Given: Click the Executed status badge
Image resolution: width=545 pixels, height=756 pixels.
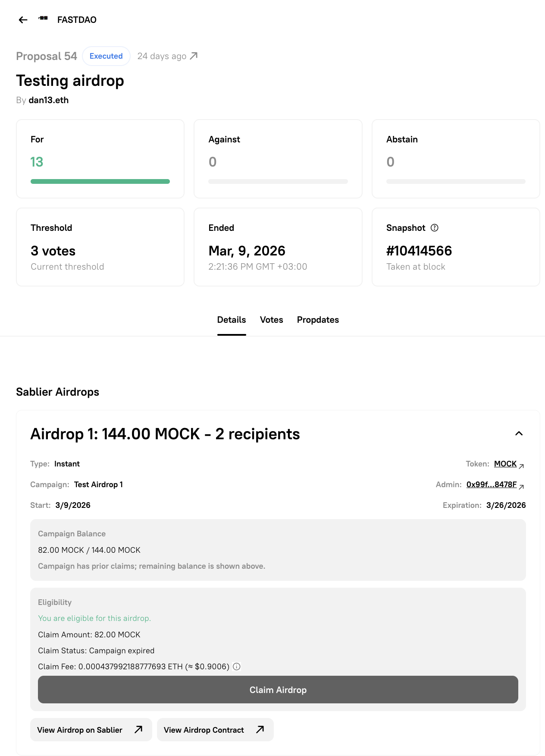Looking at the screenshot, I should tap(106, 56).
